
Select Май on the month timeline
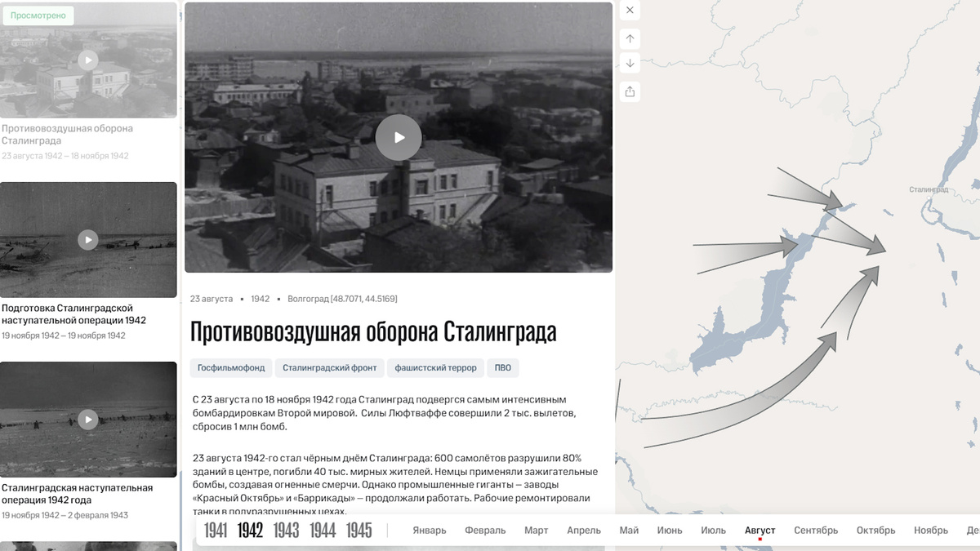pos(629,531)
